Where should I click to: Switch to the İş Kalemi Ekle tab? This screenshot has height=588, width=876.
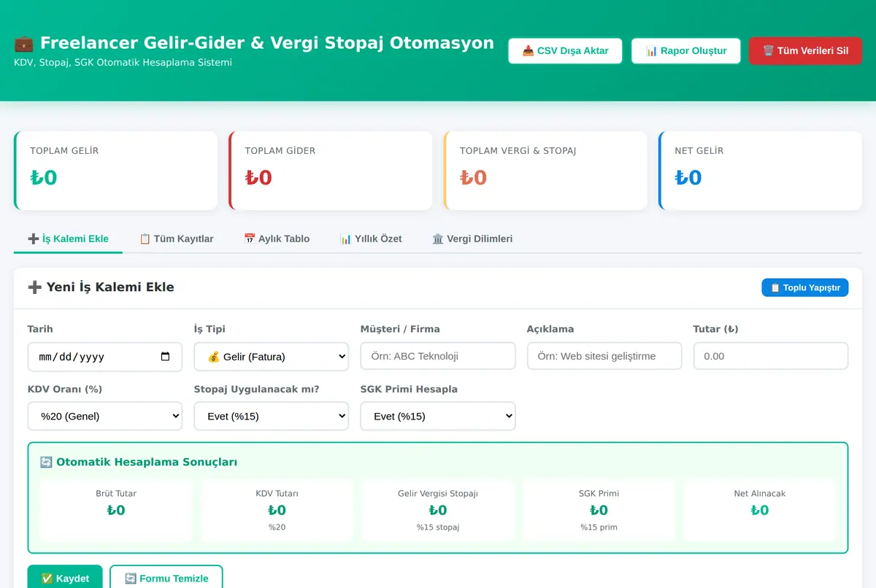(68, 239)
